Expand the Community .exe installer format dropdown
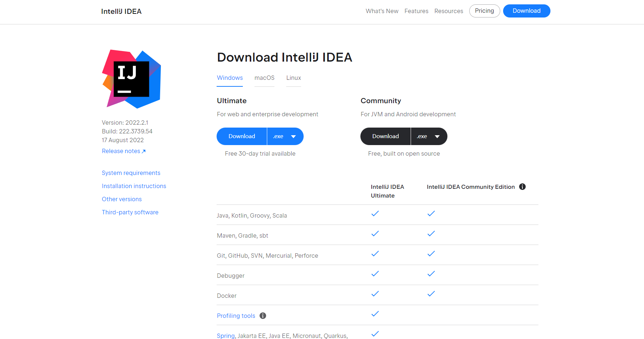Image resolution: width=644 pixels, height=339 pixels. pos(429,136)
